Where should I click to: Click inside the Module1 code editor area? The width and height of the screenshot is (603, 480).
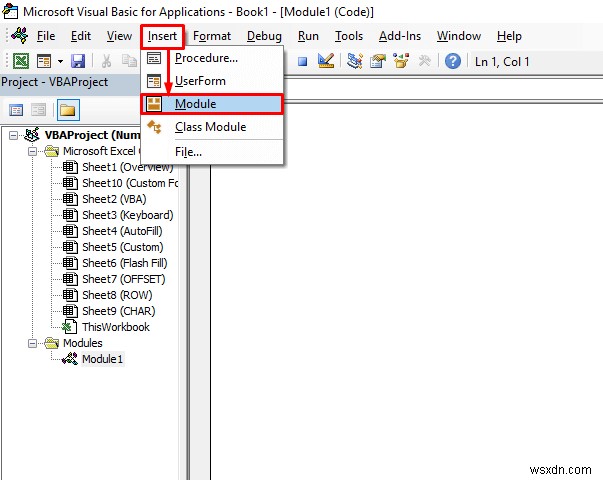(406, 292)
